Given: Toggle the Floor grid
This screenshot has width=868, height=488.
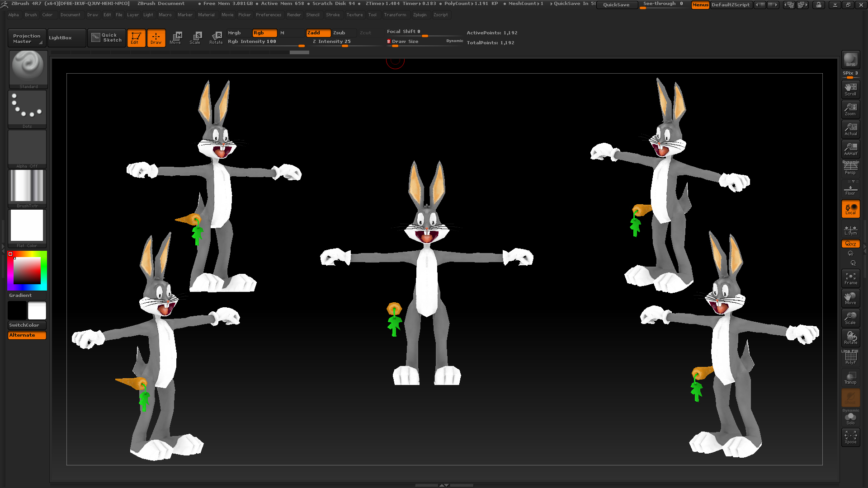Looking at the screenshot, I should tap(850, 188).
